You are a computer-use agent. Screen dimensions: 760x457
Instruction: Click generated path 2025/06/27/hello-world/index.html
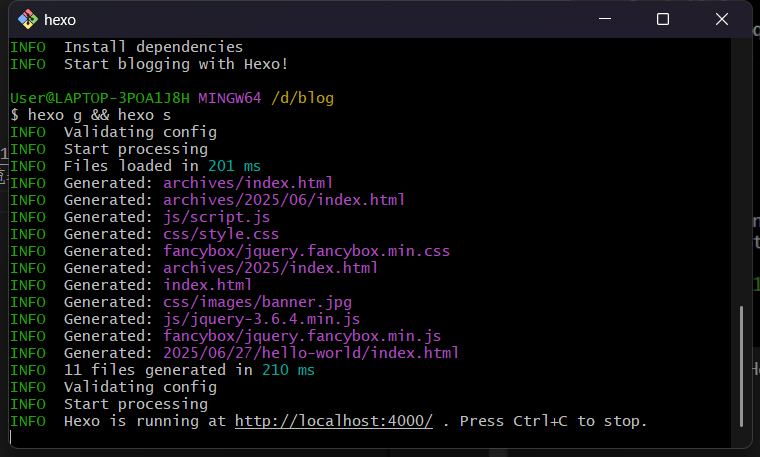click(311, 353)
